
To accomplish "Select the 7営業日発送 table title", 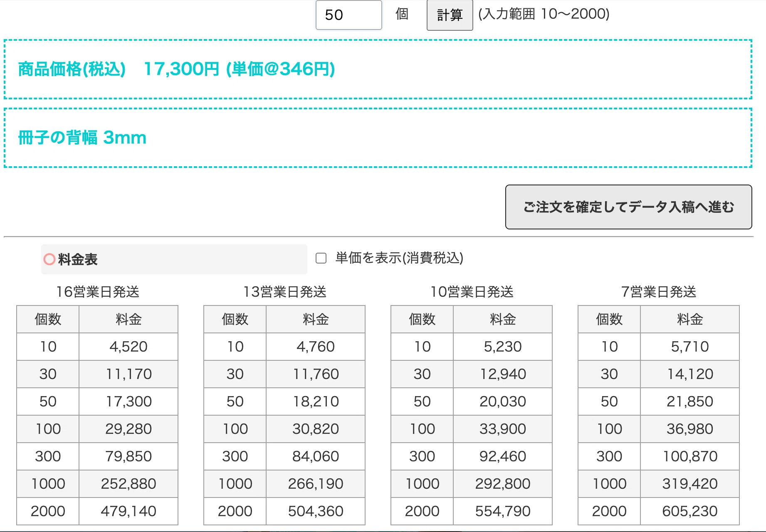I will (659, 292).
